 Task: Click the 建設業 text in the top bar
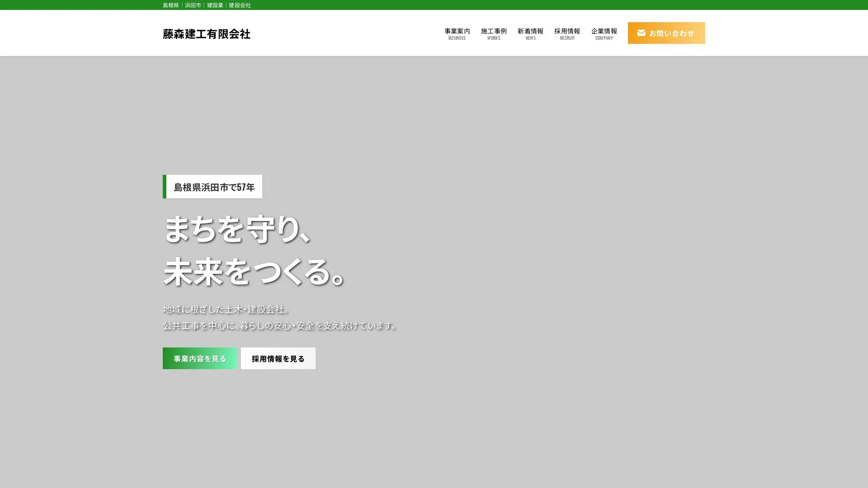[215, 5]
